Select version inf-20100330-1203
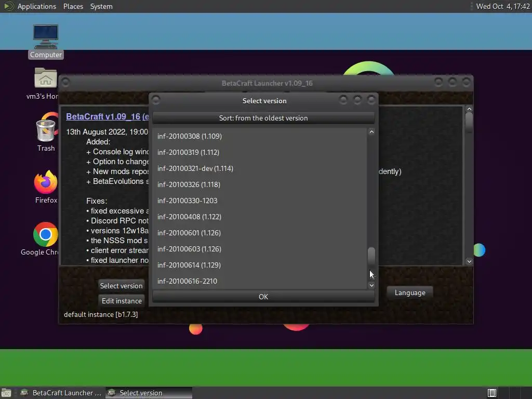 (x=260, y=201)
